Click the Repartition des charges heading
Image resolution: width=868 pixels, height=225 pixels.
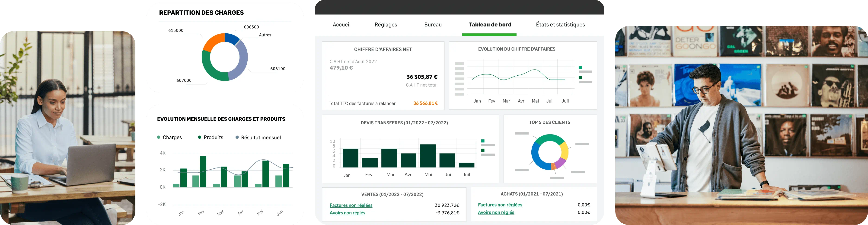tap(201, 13)
